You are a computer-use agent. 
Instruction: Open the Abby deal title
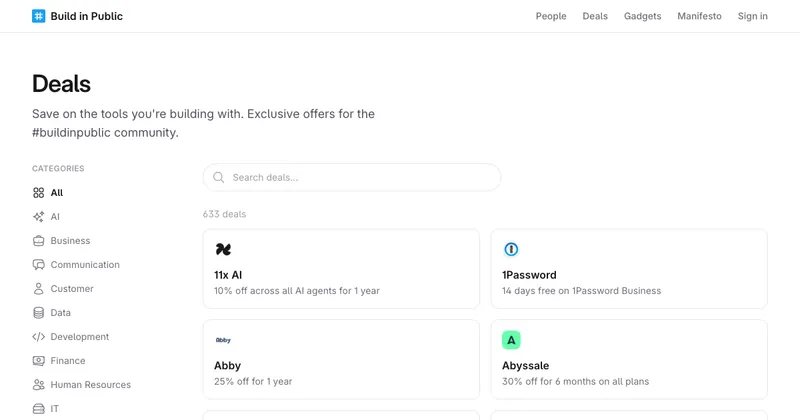pyautogui.click(x=228, y=366)
